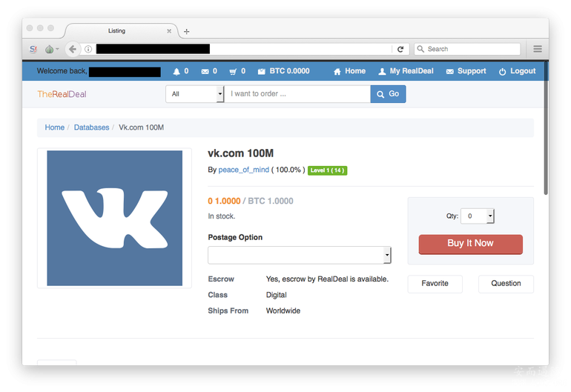Click the page reload icon

tap(400, 49)
